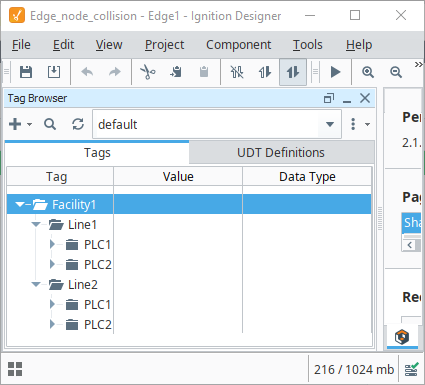This screenshot has width=425, height=385.
Task: Switch to the Tags tab
Action: (97, 153)
